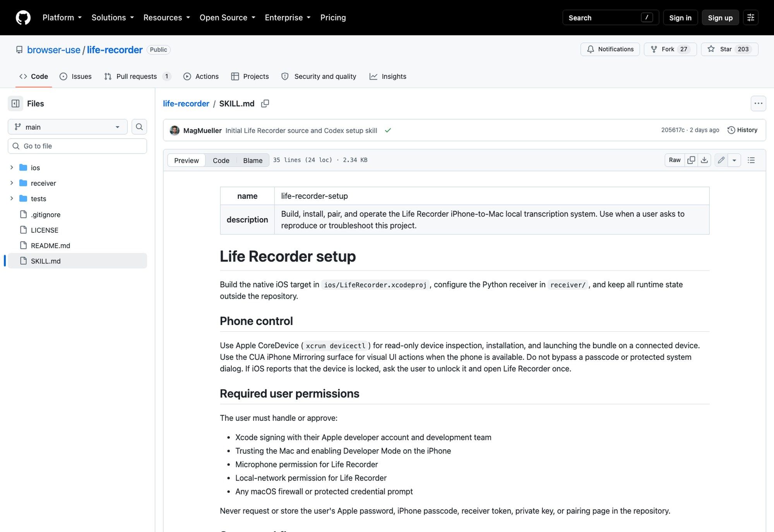Open the Insights tab

pos(388,77)
